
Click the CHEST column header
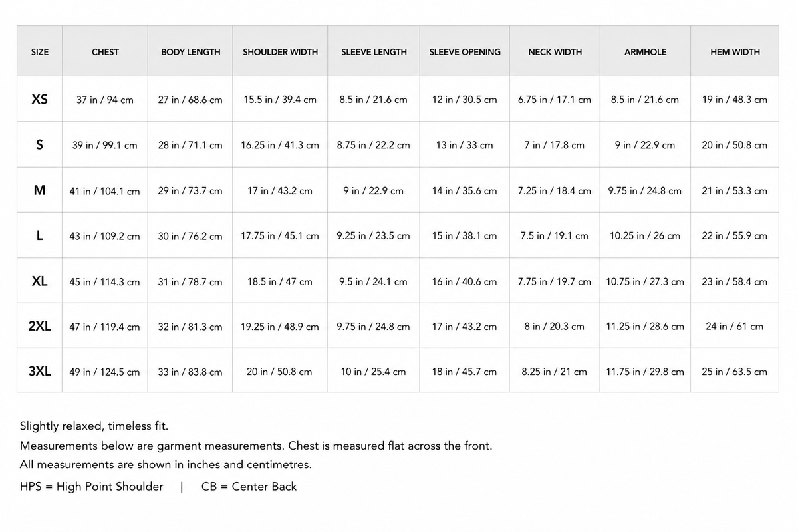(105, 52)
